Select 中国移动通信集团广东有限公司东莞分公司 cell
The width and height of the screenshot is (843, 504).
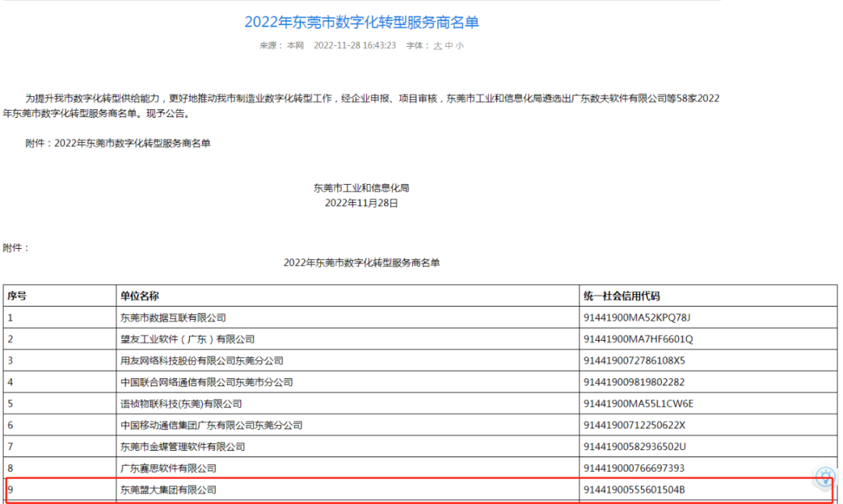(211, 425)
